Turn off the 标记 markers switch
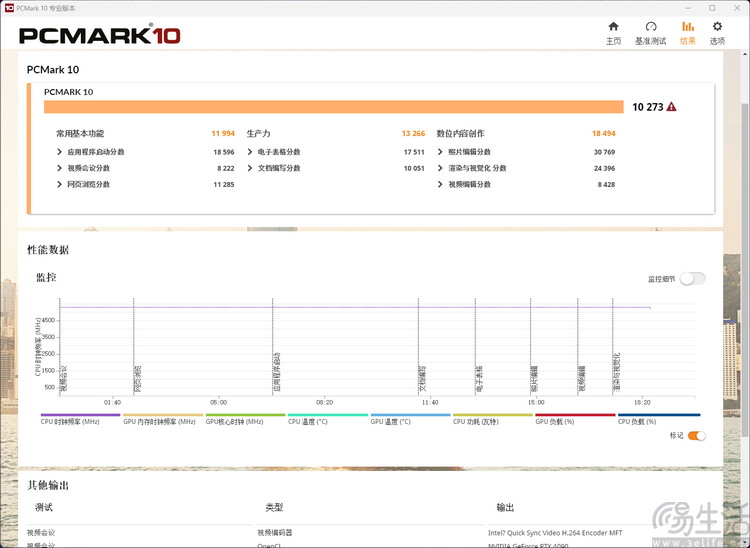This screenshot has width=750, height=548. click(x=696, y=436)
